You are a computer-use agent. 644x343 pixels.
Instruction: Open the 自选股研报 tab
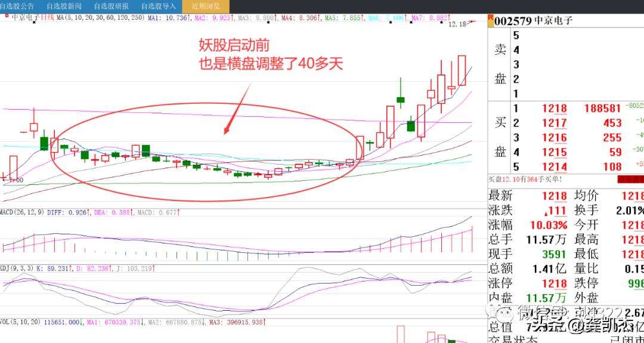pyautogui.click(x=112, y=6)
